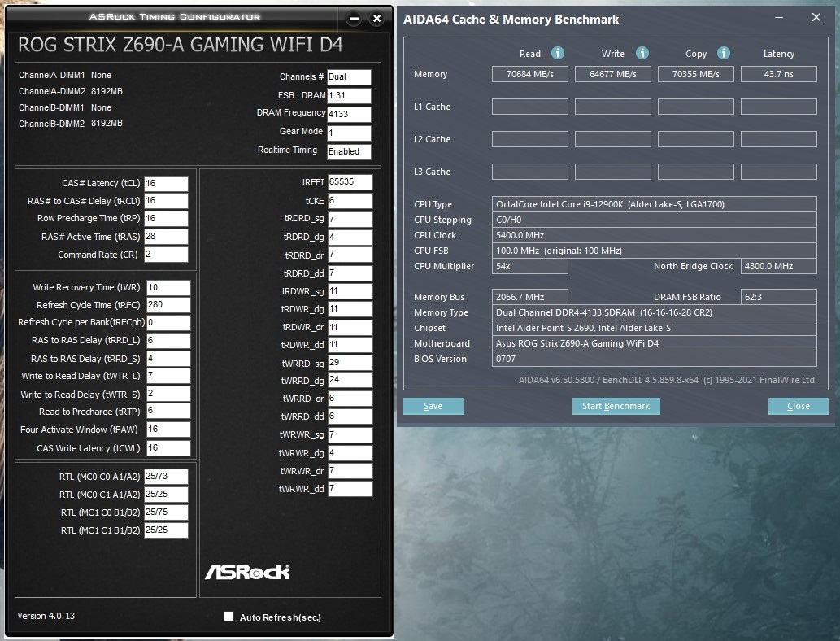
Task: Select the tREFI value field
Action: click(350, 182)
